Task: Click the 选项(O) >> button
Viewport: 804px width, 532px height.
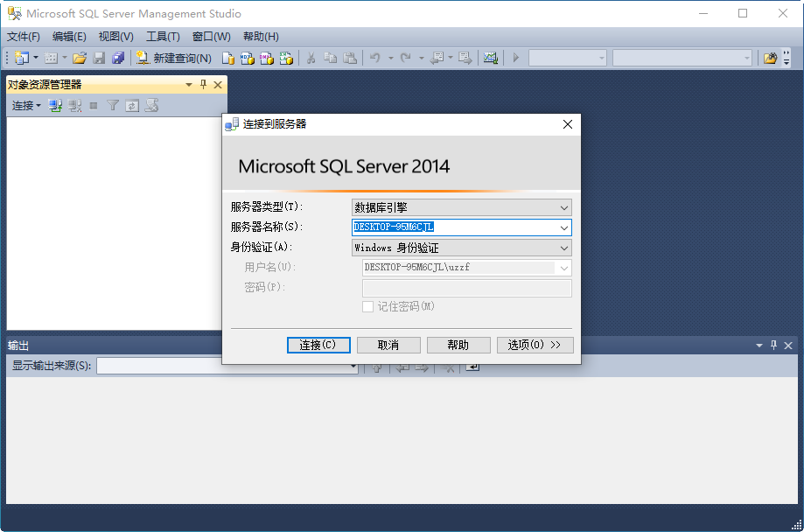Action: point(535,346)
